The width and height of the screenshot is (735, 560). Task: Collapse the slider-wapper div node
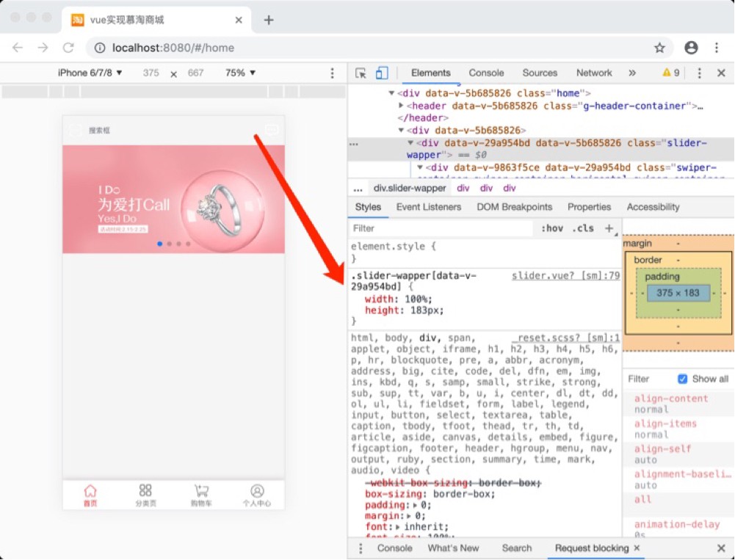tap(410, 142)
